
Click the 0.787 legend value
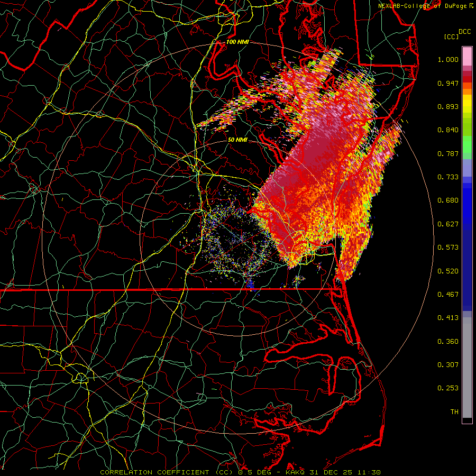tap(448, 153)
